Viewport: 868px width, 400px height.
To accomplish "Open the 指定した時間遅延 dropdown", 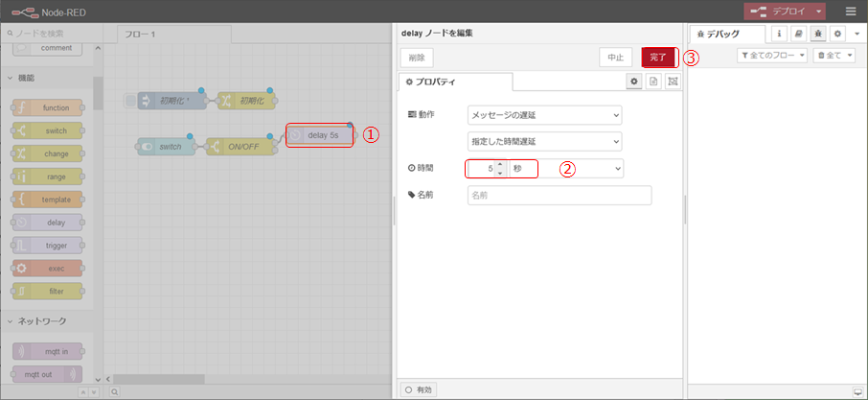I will point(544,141).
